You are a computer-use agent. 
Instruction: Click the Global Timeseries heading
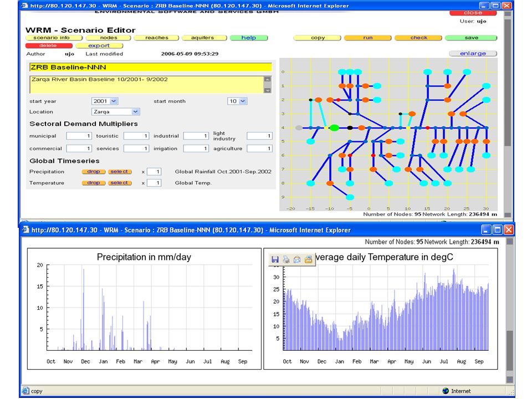click(64, 161)
